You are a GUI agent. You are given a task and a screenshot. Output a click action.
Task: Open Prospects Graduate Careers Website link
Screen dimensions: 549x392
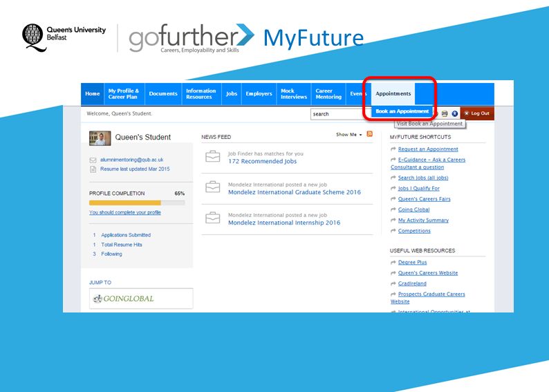[428, 298]
